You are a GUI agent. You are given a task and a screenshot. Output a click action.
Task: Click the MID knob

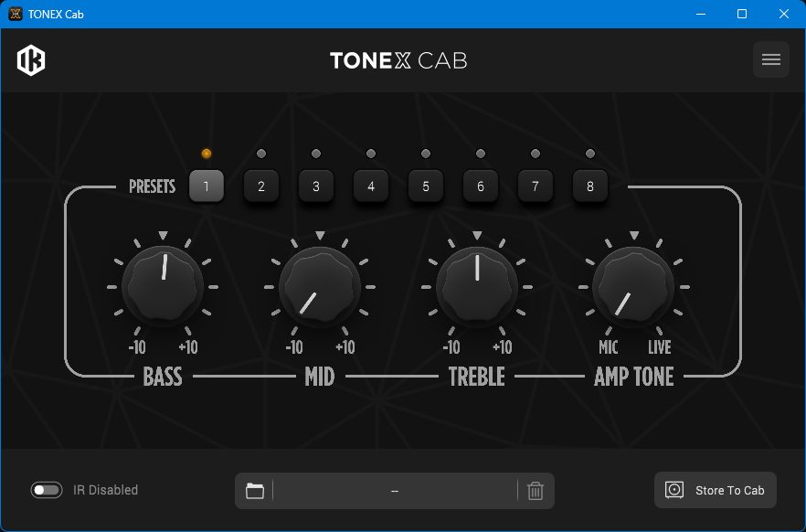tap(320, 287)
